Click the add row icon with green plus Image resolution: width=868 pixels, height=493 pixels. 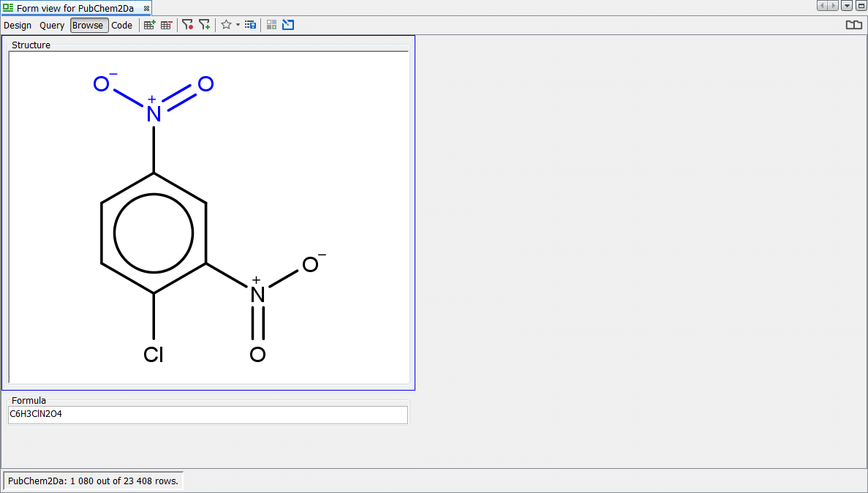point(149,25)
